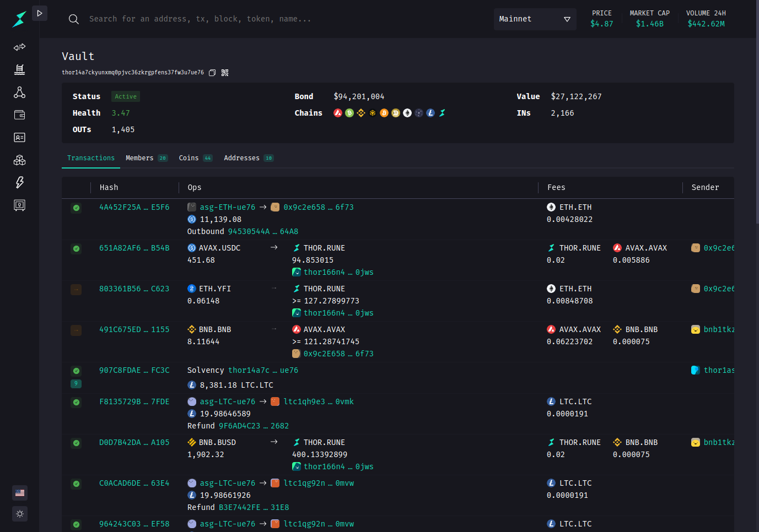Click the Sender column header

(705, 187)
